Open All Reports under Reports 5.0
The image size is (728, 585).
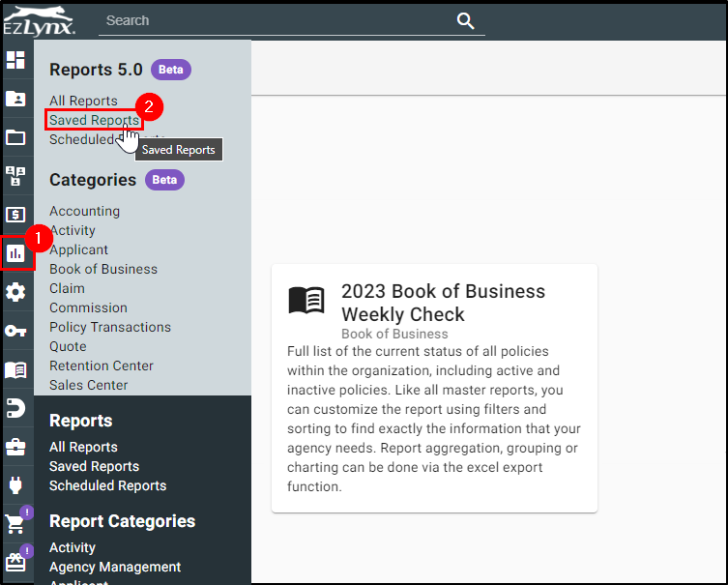click(x=83, y=101)
